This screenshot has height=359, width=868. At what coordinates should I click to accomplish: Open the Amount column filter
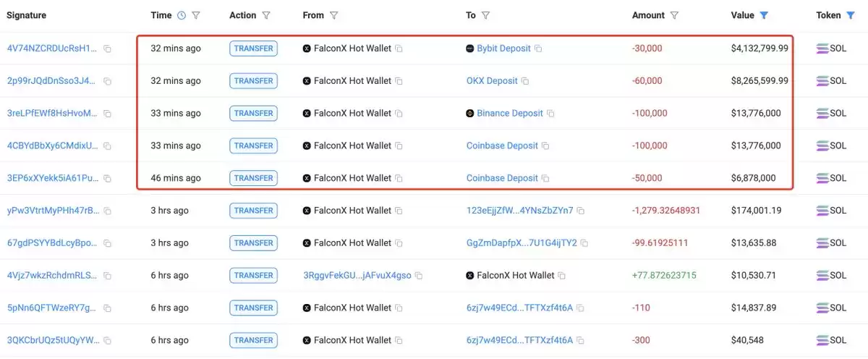click(x=674, y=15)
